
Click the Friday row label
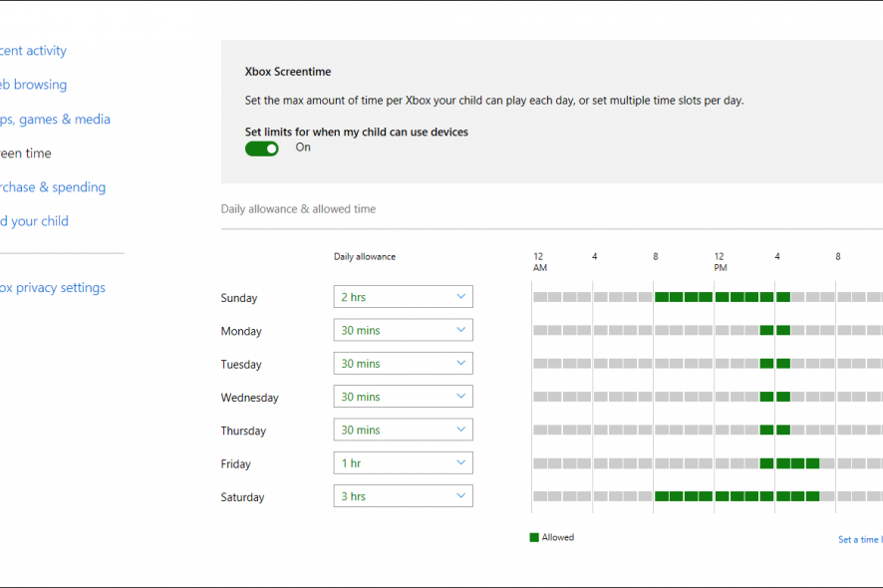[235, 464]
